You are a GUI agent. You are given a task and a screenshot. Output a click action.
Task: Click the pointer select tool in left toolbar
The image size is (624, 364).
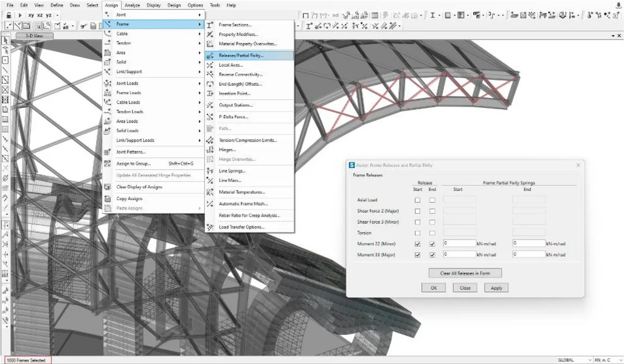click(5, 41)
